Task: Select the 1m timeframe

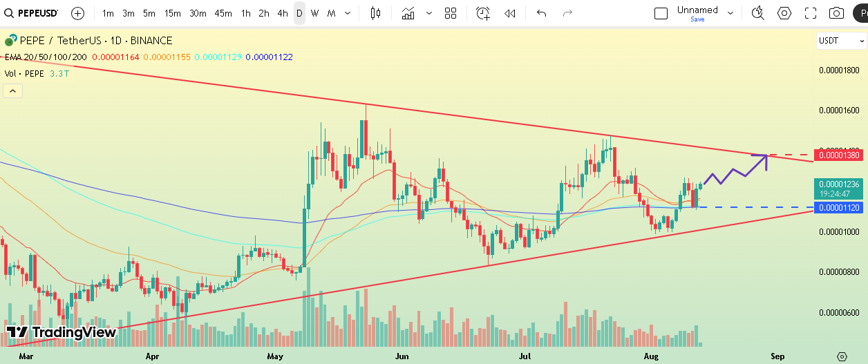Action: 108,13
